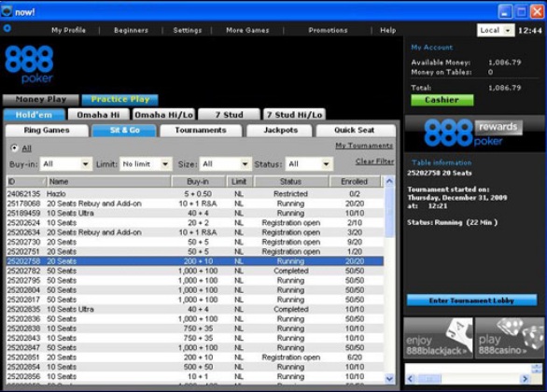Switch to Ring Games tab
Screen dimensions: 547x392
coord(47,131)
